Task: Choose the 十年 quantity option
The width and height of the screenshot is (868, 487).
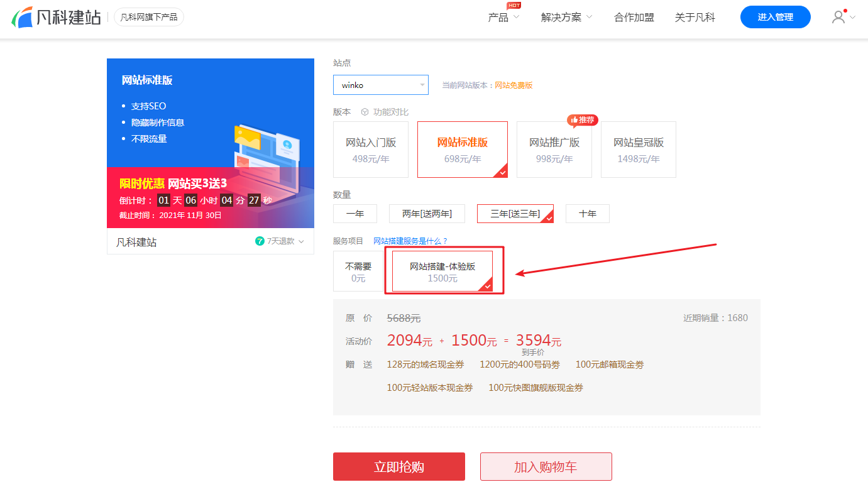Action: coord(588,214)
